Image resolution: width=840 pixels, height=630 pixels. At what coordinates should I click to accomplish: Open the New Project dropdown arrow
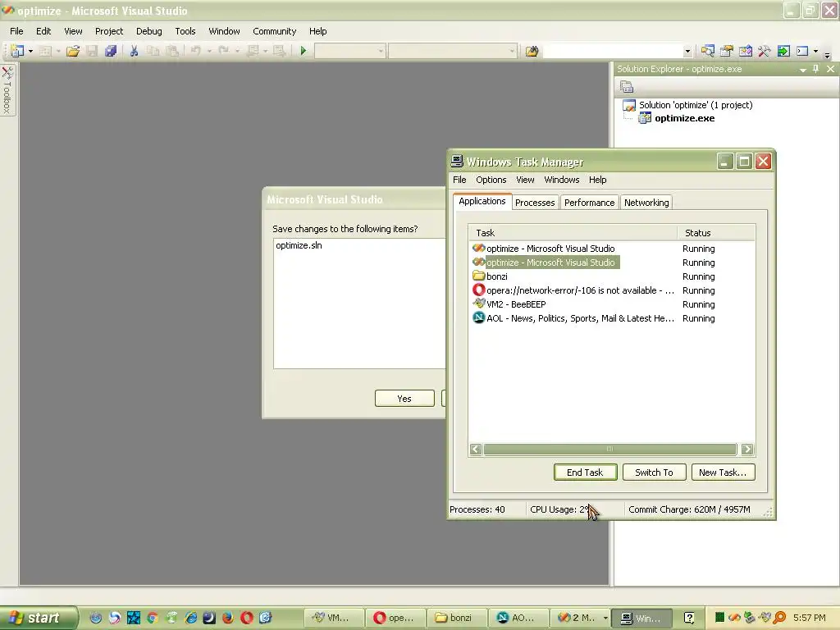coord(30,51)
